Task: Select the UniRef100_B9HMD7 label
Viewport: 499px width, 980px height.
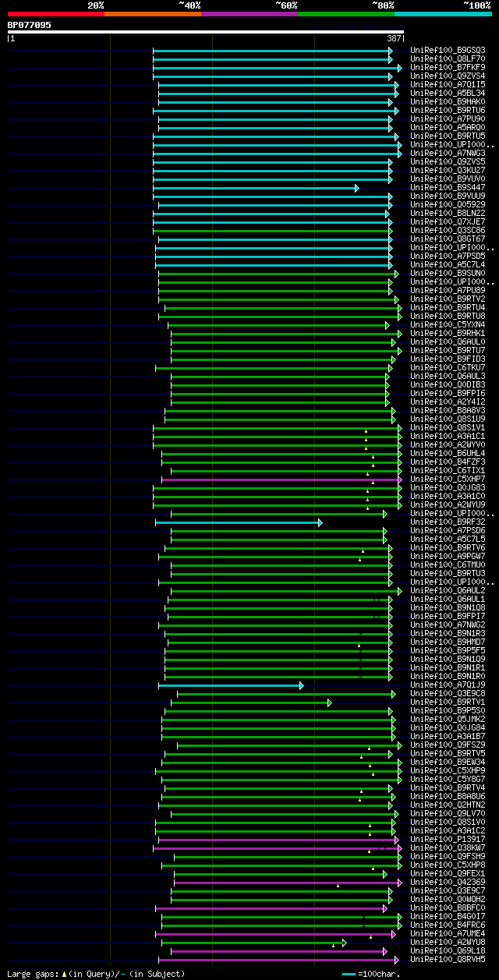Action: 448,642
